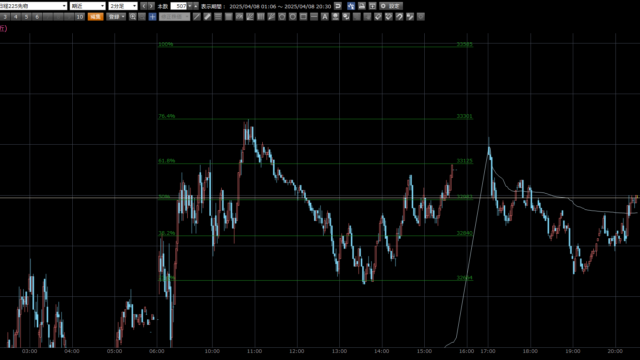Toggle the highlighted blue chart-mode icon
640x360 pixels.
351,6
